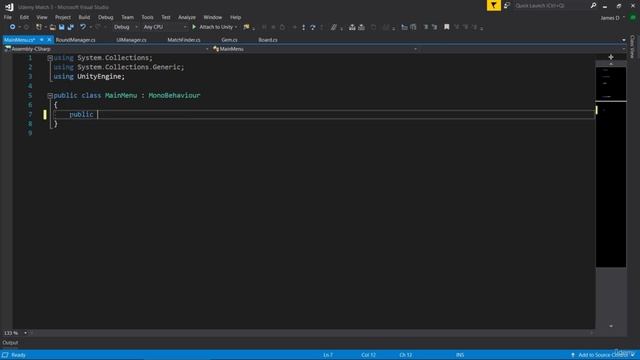The height and width of the screenshot is (360, 640).
Task: Click the first toolbox-shaped toolbar icon
Action: 352,27
